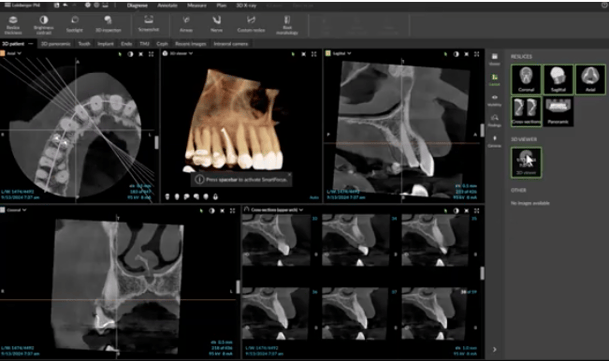609x361 pixels.
Task: Open the Ceph workspace tab
Action: click(162, 44)
